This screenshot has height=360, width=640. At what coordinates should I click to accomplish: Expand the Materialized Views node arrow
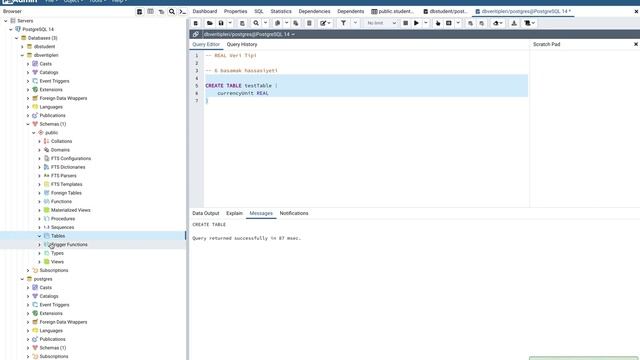tap(40, 210)
